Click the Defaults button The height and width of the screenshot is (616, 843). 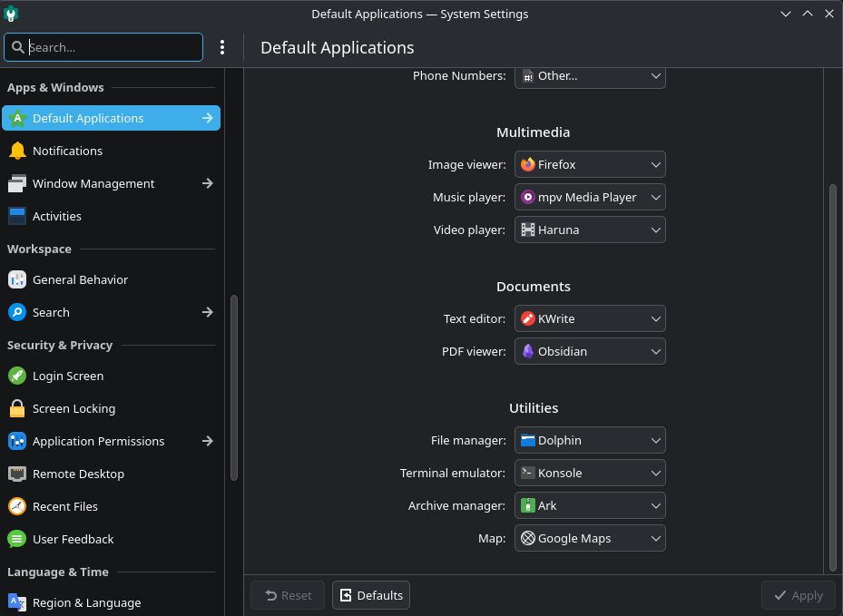(371, 595)
